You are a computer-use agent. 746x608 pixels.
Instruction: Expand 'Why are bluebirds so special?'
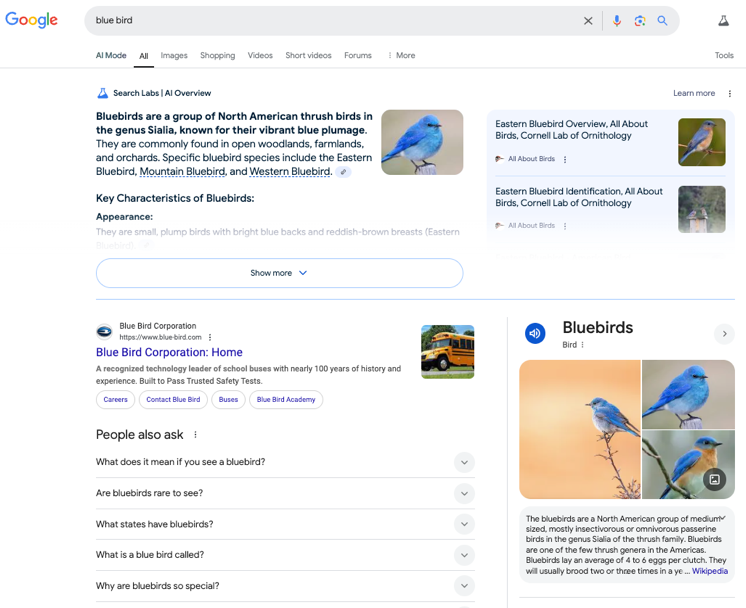[285, 586]
